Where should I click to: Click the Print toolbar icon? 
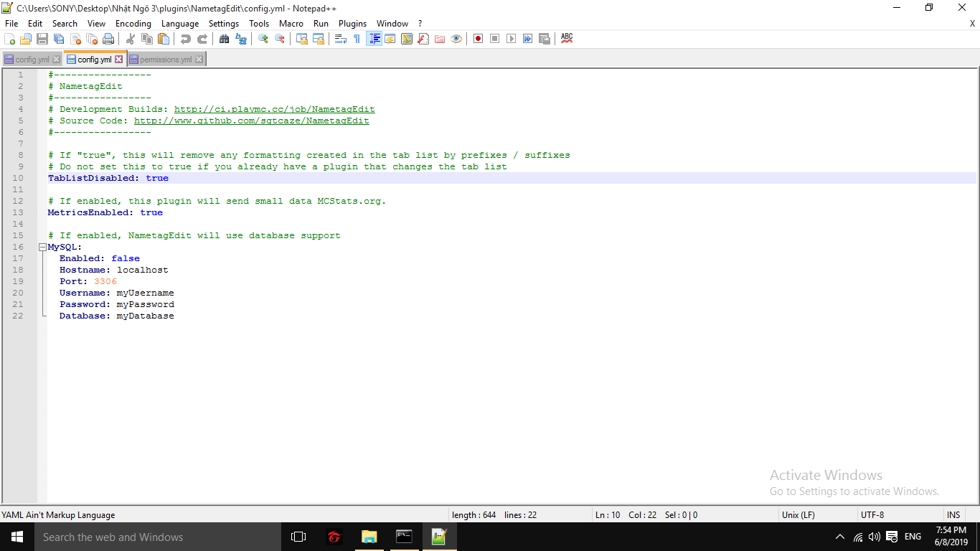point(108,39)
